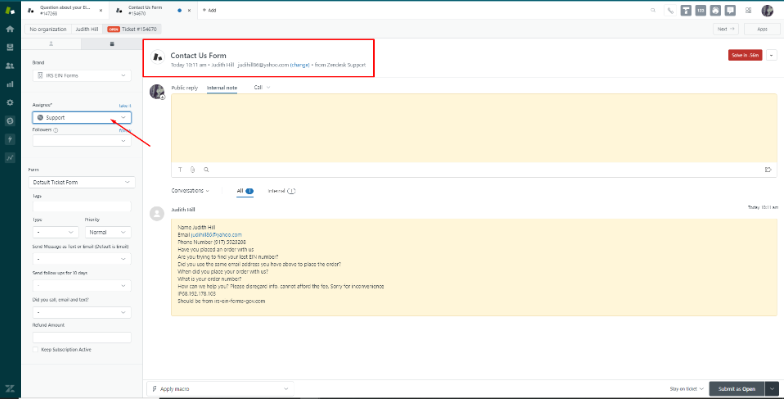
Task: Open the Customers icon in sidebar
Action: (x=10, y=66)
